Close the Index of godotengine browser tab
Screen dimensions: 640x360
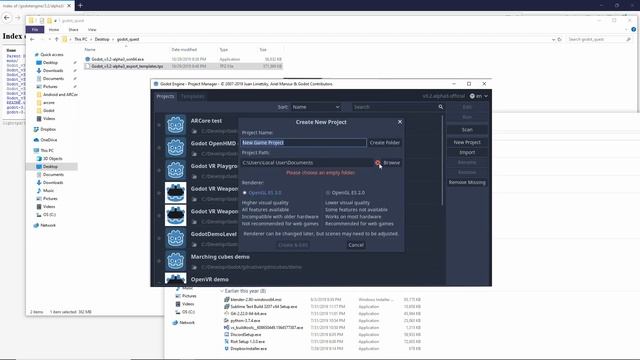coord(69,6)
